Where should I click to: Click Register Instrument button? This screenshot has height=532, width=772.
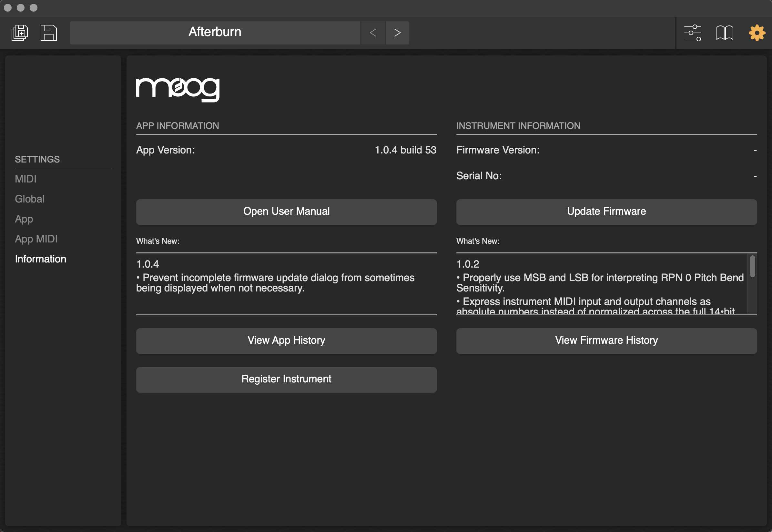point(286,379)
